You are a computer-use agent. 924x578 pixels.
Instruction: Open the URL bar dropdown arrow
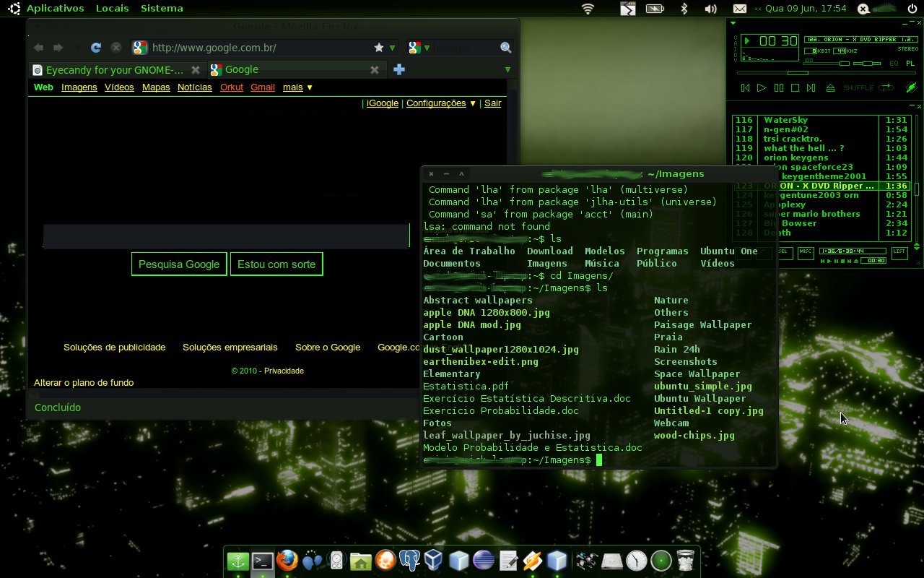(x=393, y=48)
